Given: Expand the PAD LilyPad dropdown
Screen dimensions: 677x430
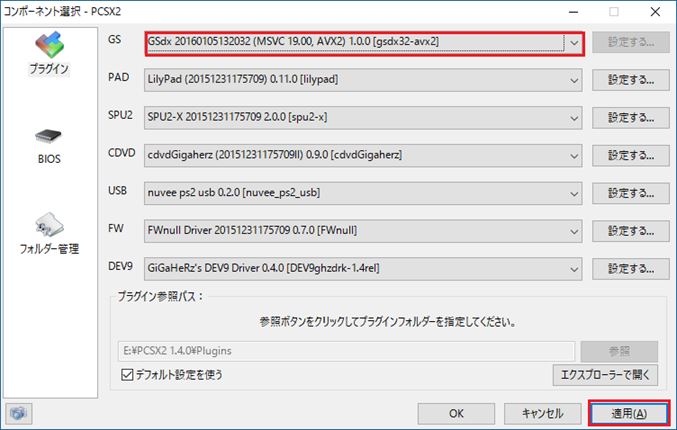Looking at the screenshot, I should tap(363, 80).
